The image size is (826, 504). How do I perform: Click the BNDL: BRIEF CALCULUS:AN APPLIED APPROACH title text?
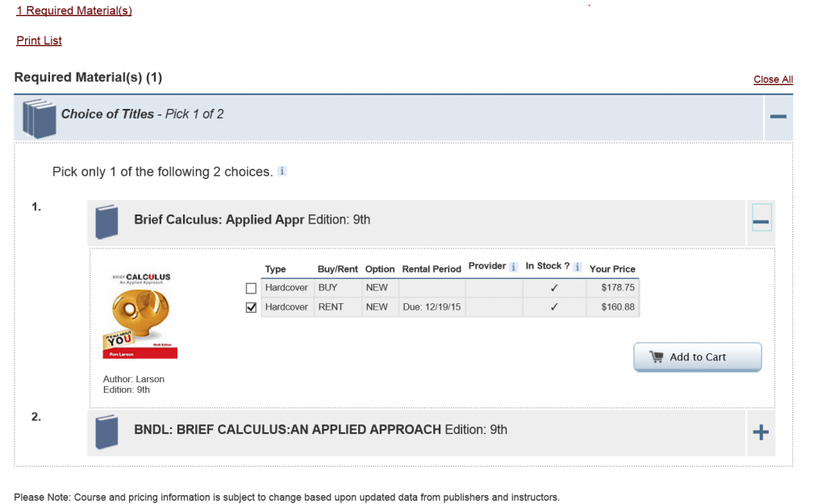[x=287, y=430]
